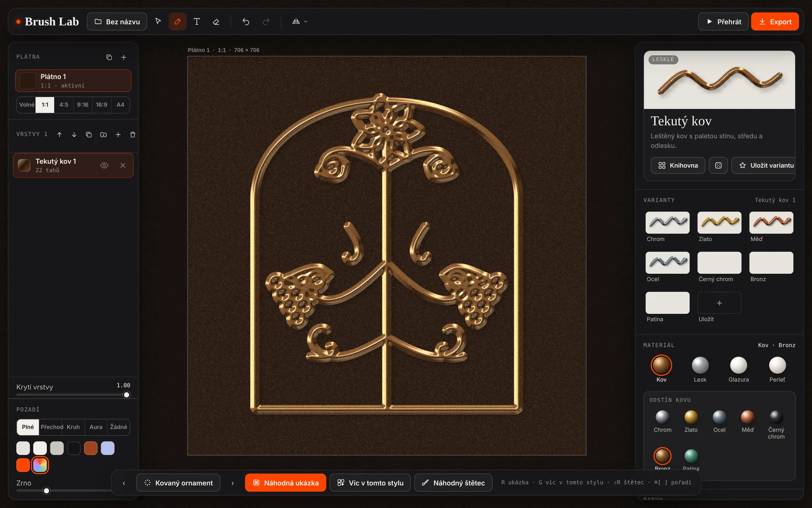Click the Náhodná ukázka button
Viewport: 812px width, 508px height.
tap(285, 483)
